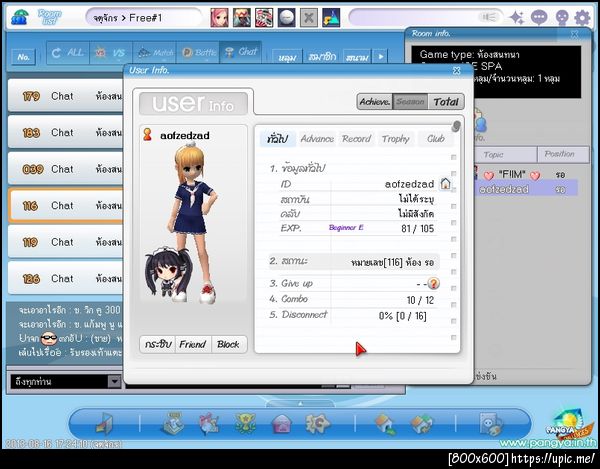Select the ทั่วไป tab in User Info

click(277, 138)
